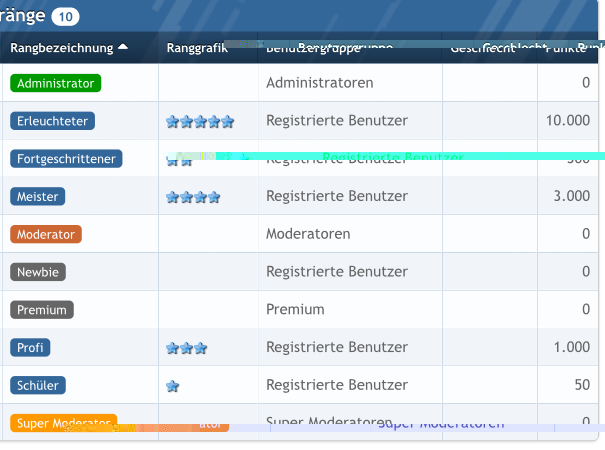The height and width of the screenshot is (450, 605).
Task: Open the Meister rank badge
Action: (x=38, y=196)
